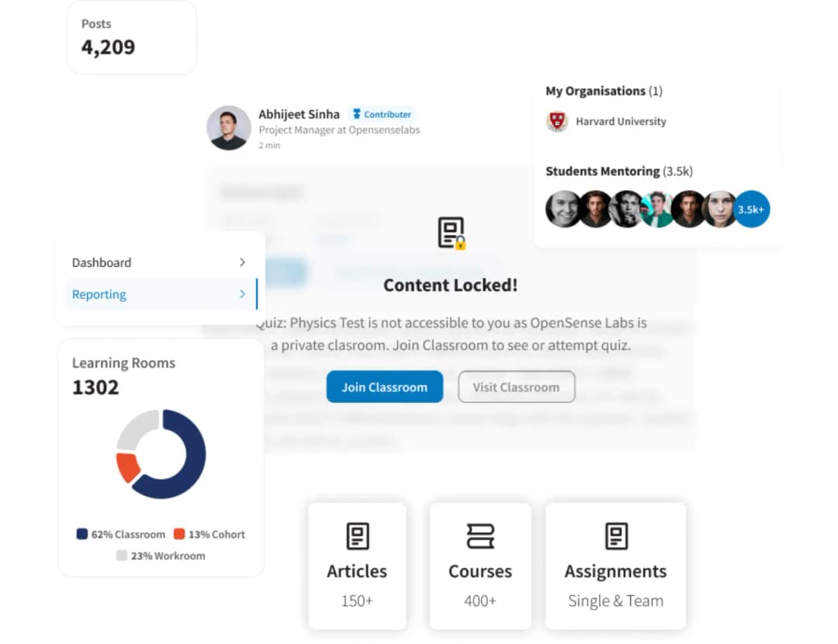Screen dimensions: 838x644
Task: Click the Courses stacked books icon
Action: point(480,535)
